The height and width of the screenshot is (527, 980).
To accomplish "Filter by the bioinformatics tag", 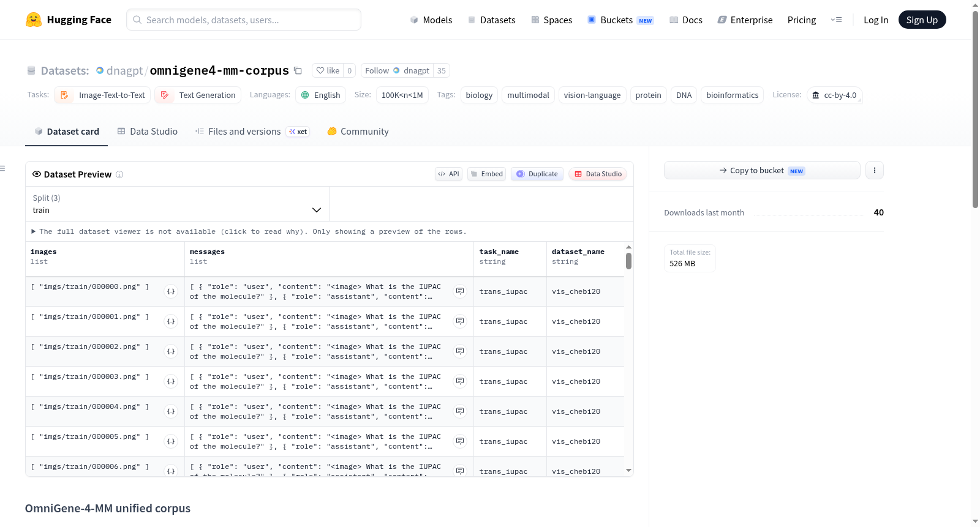I will (x=732, y=95).
